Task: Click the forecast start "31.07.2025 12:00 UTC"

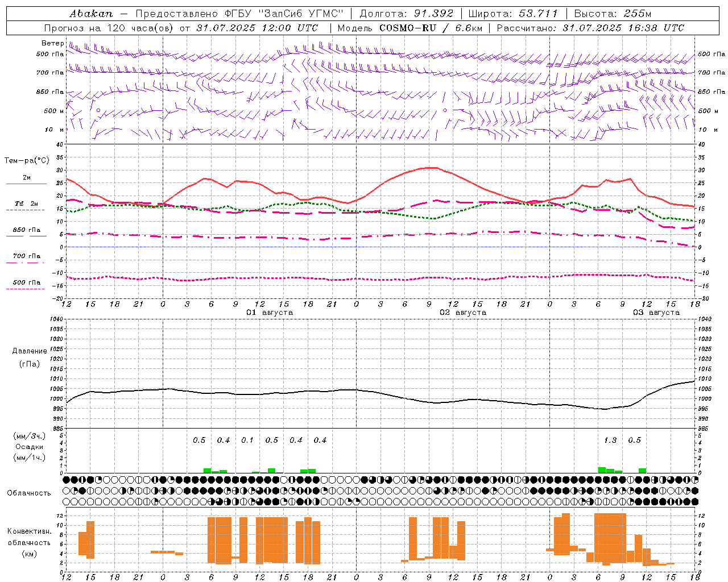Action: click(257, 28)
